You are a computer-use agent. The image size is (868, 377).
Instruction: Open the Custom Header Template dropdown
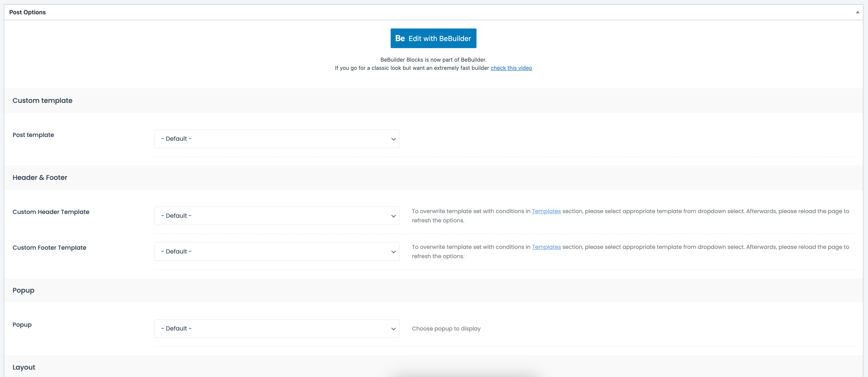pos(277,216)
